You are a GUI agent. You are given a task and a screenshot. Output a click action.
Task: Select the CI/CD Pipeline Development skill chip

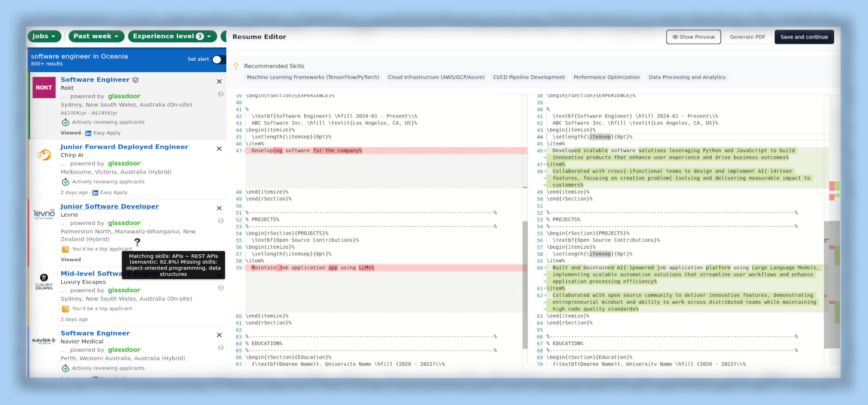click(x=528, y=77)
